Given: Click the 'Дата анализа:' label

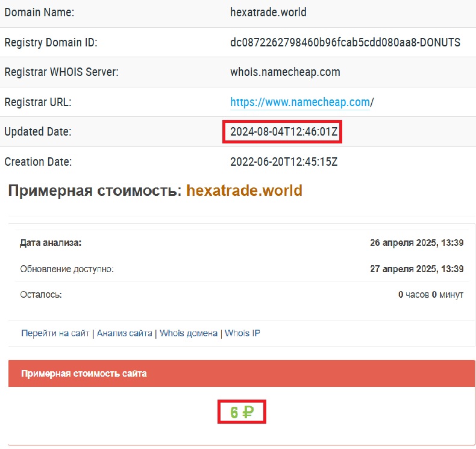Looking at the screenshot, I should click(51, 243).
